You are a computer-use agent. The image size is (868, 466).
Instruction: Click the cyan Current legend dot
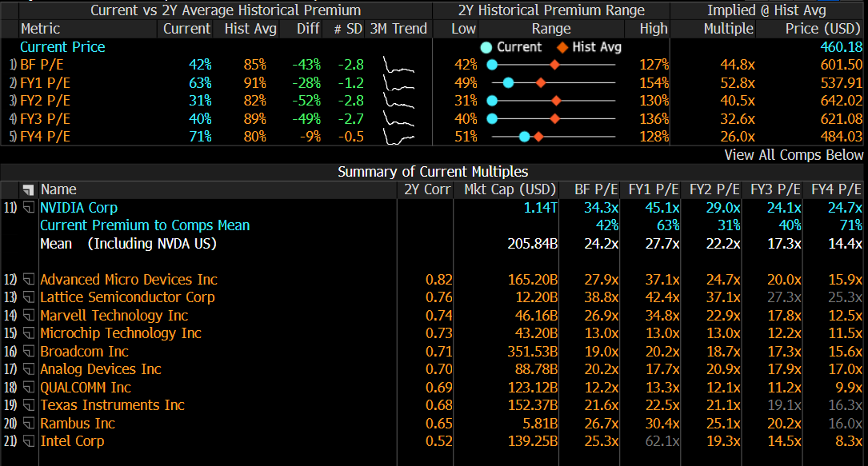(486, 47)
